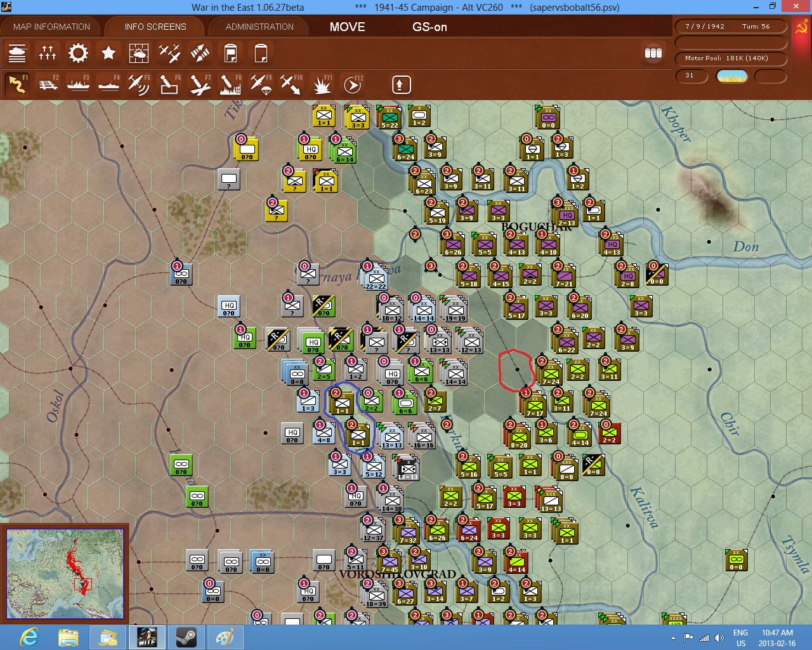
Task: Select the F1 move mode button
Action: click(17, 84)
